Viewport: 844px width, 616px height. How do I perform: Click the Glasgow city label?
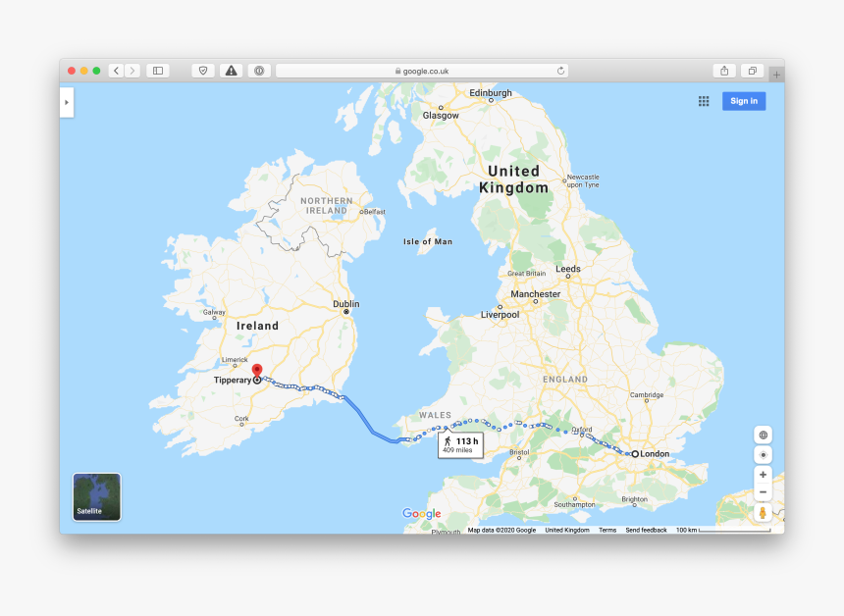(441, 115)
